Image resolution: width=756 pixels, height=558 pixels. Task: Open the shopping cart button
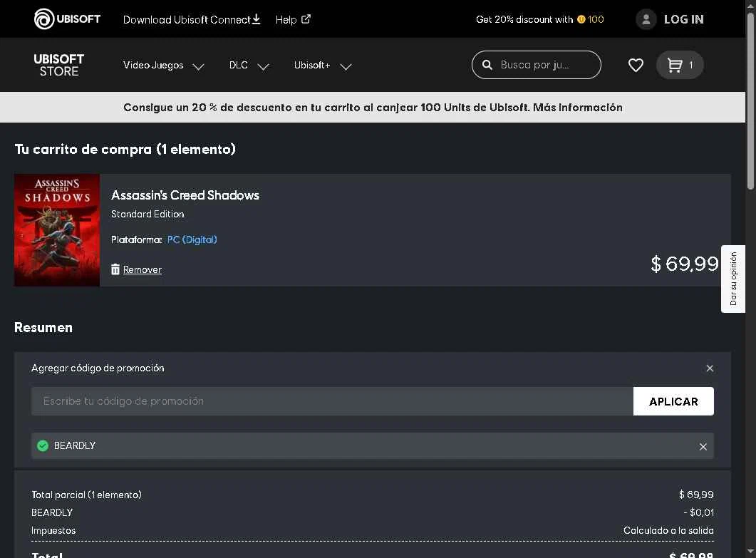tap(680, 65)
